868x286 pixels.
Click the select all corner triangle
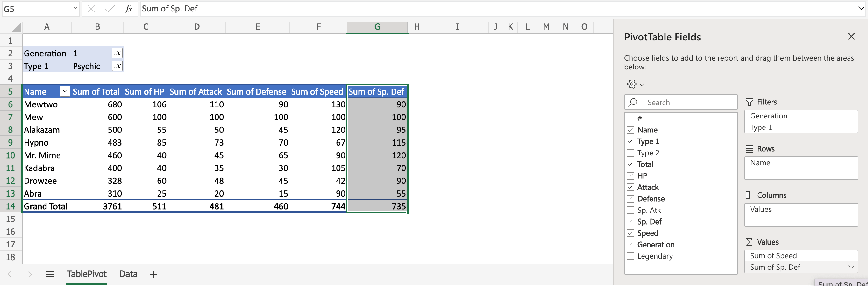pyautogui.click(x=16, y=27)
